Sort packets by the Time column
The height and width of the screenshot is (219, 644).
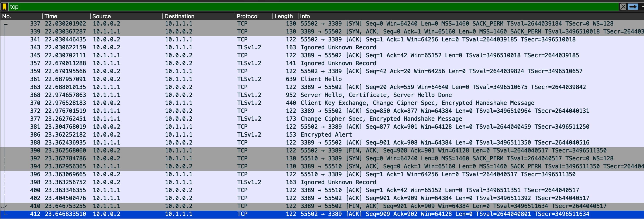(x=51, y=16)
